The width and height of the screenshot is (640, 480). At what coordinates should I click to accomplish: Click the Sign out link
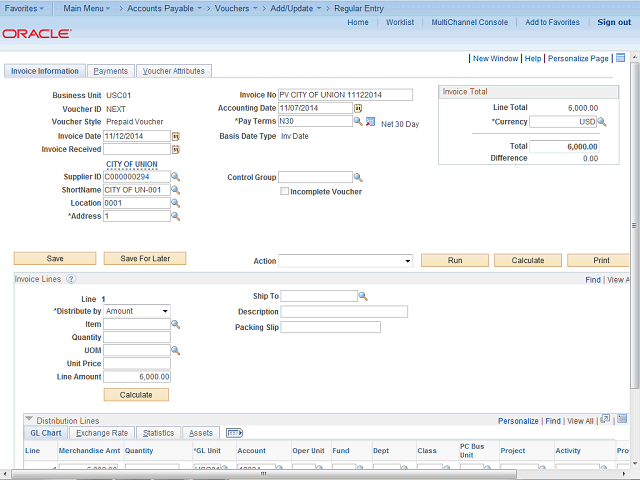pos(613,22)
